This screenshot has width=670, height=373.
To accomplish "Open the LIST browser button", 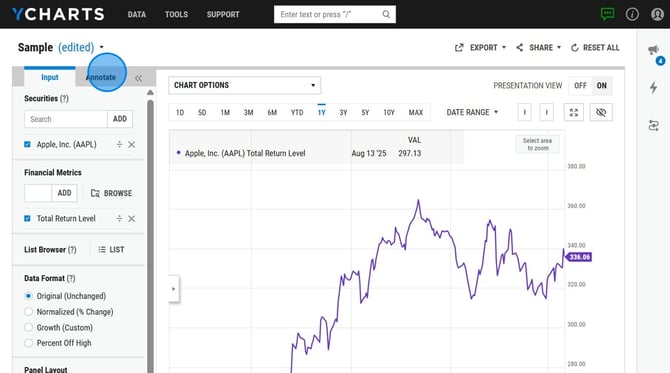I will click(111, 250).
